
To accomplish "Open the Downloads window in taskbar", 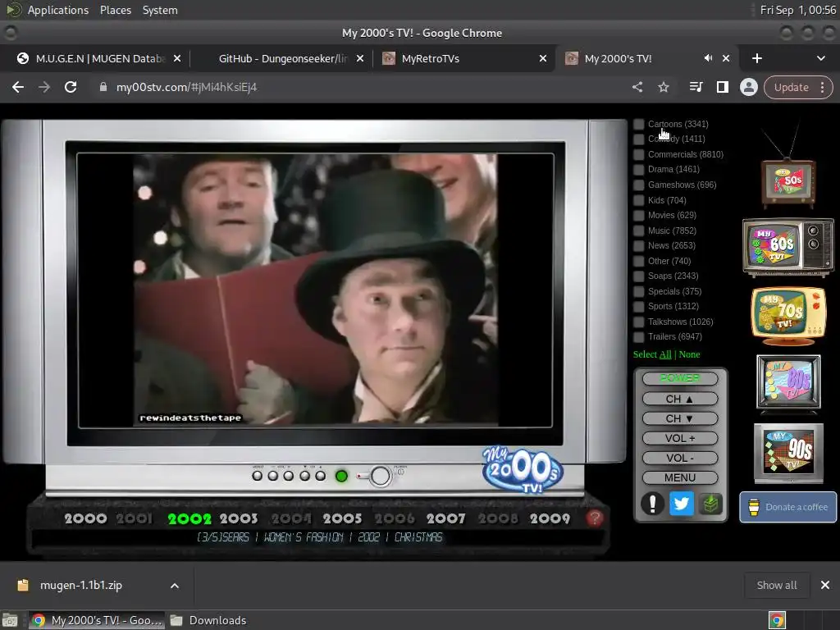I will tap(209, 620).
